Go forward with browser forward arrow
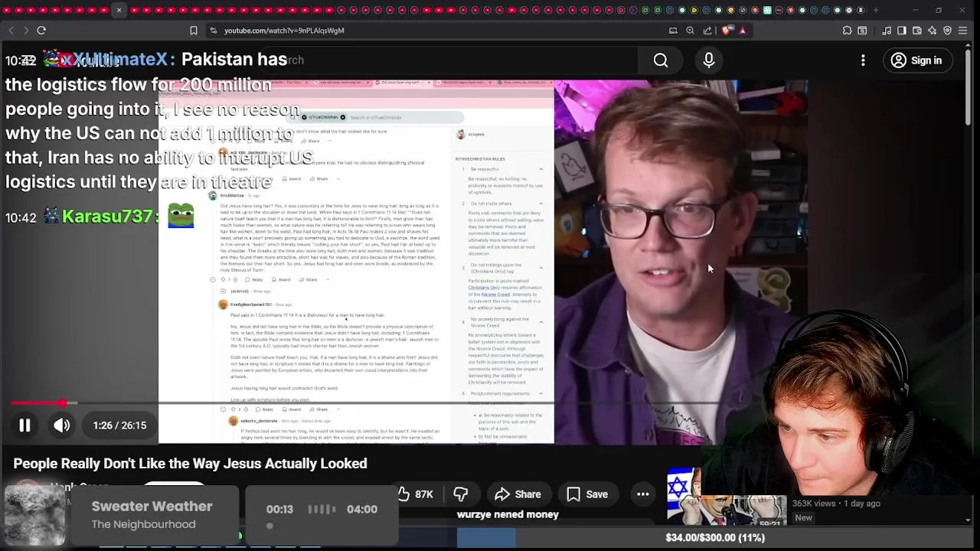The image size is (980, 551). point(26,31)
